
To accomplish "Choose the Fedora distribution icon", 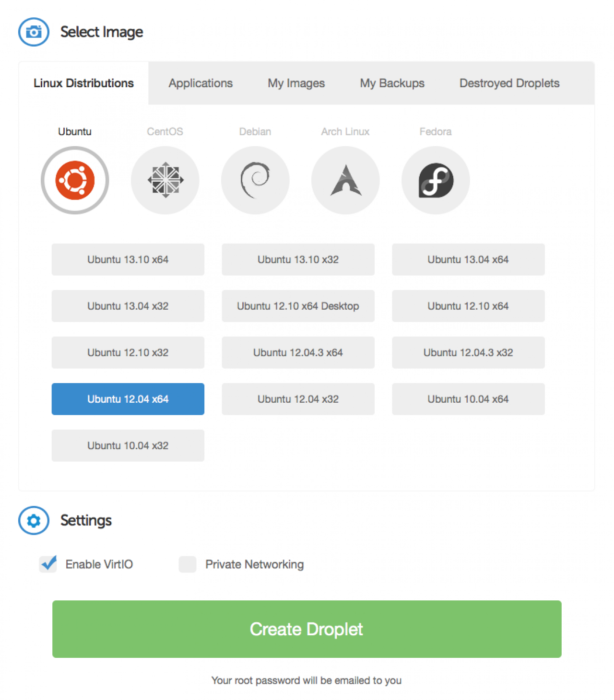I will click(x=436, y=180).
